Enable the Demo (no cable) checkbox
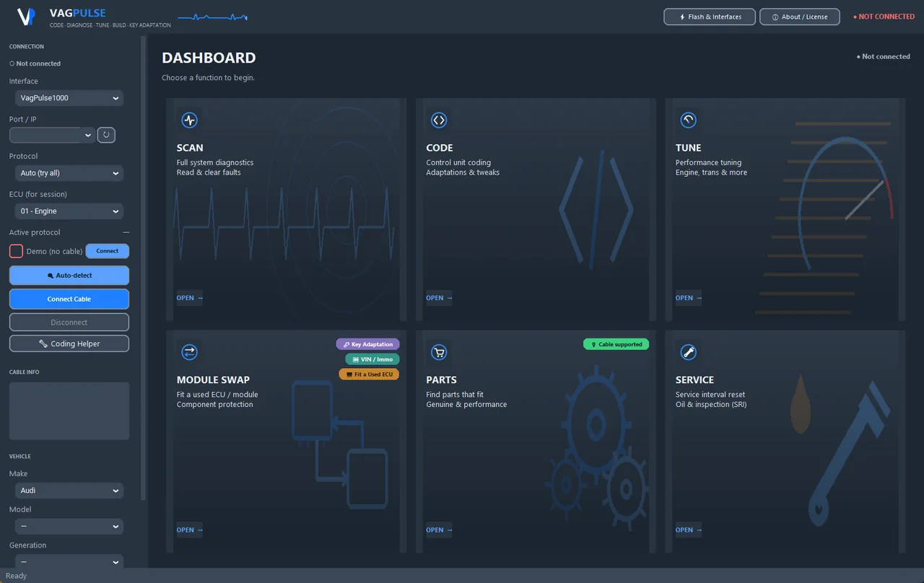Image resolution: width=924 pixels, height=583 pixels. point(16,251)
